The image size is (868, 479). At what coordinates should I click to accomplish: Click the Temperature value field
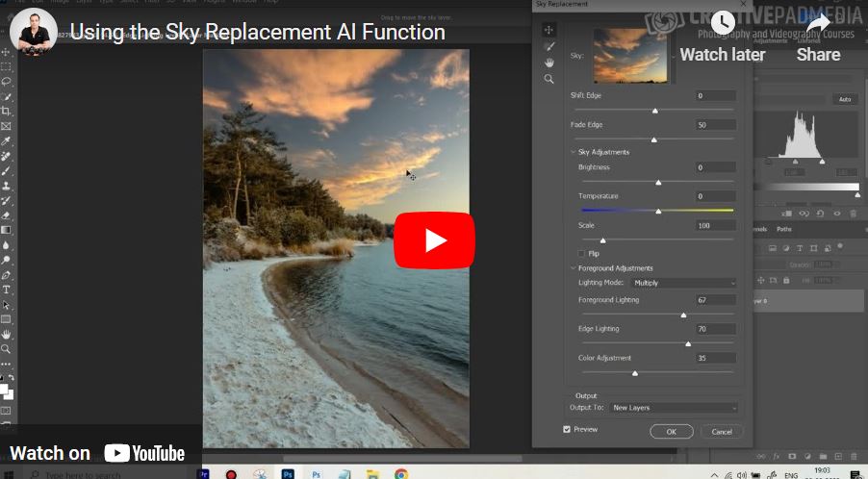click(x=716, y=196)
